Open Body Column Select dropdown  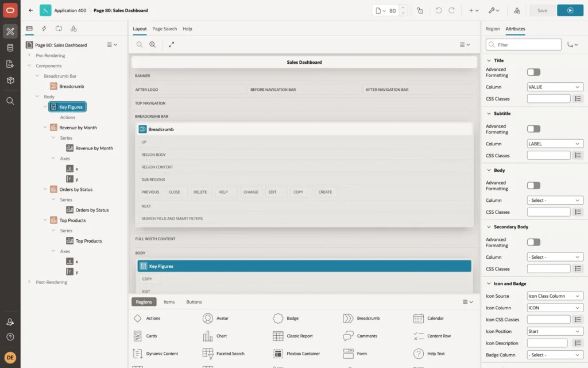click(x=555, y=201)
